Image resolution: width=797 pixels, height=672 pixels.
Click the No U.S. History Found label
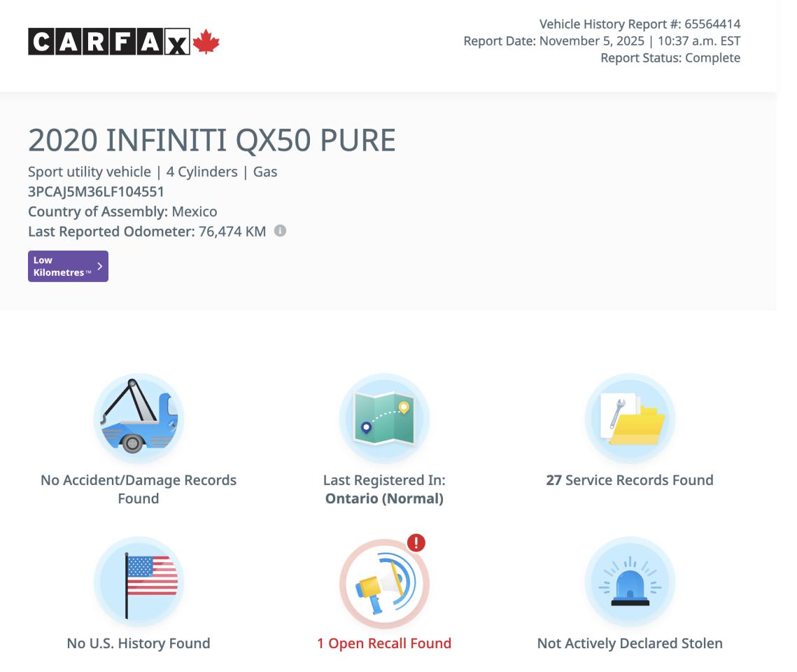pyautogui.click(x=139, y=643)
